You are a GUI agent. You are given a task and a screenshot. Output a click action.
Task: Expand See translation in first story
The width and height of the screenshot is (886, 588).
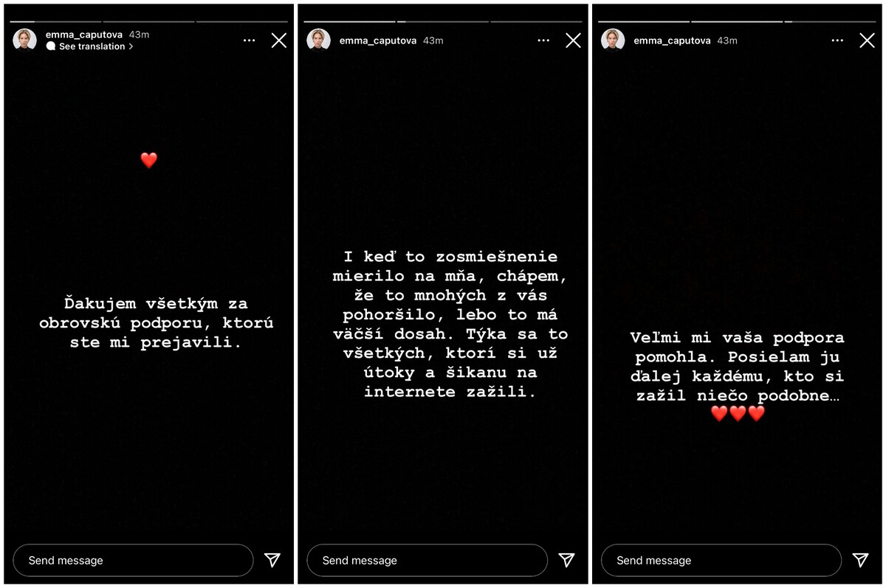(x=89, y=46)
